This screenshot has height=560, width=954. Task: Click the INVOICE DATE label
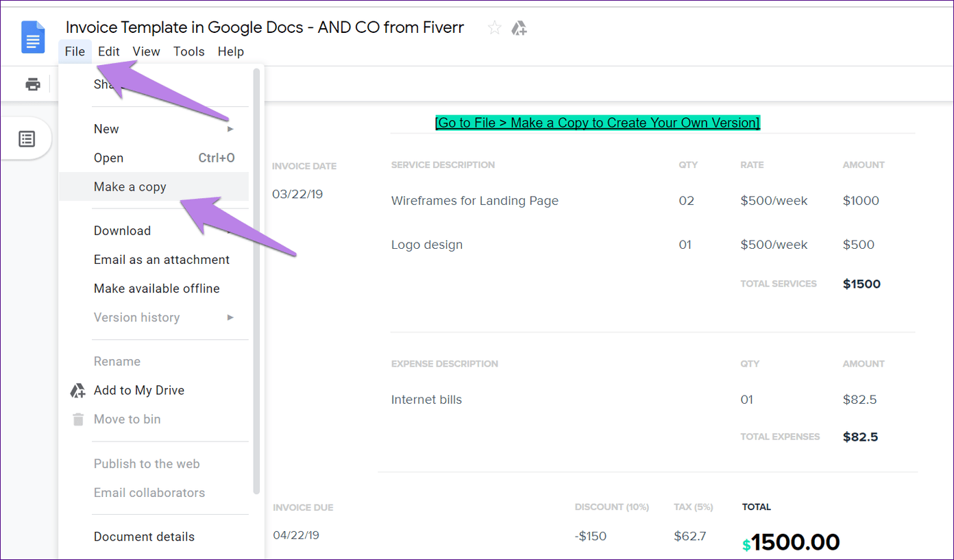304,167
